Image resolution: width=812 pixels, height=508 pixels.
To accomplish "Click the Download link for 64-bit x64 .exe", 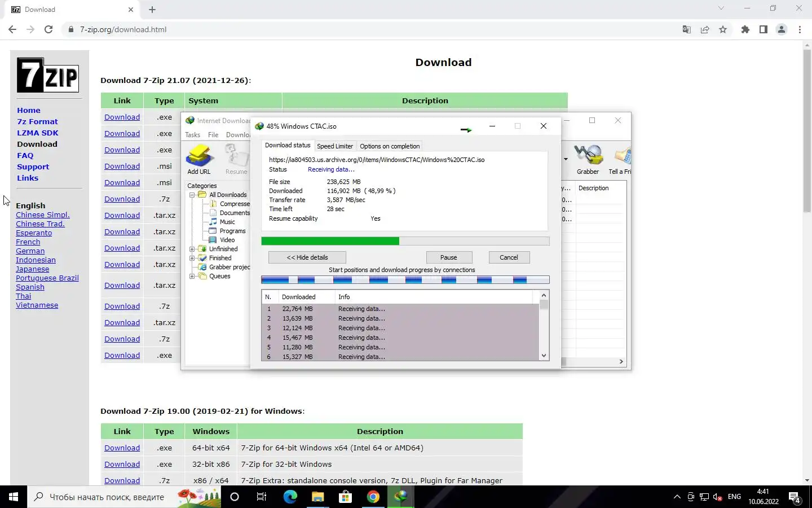I will click(122, 448).
